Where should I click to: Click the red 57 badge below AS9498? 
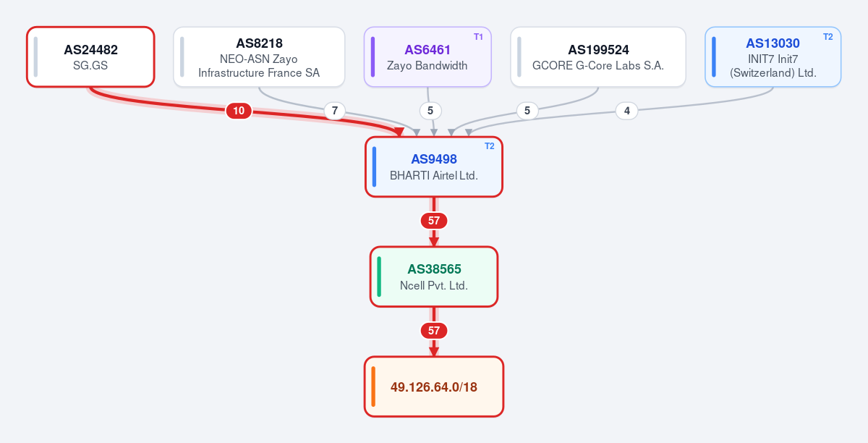pos(434,221)
